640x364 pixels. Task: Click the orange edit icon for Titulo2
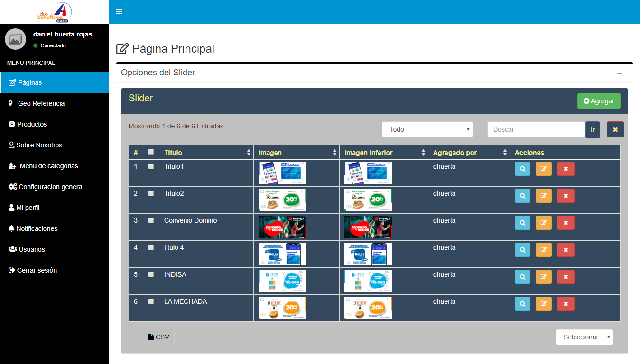coord(544,196)
